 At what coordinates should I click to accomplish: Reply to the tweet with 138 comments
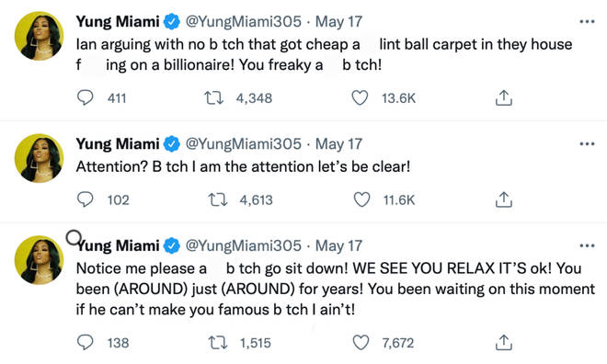[86, 342]
